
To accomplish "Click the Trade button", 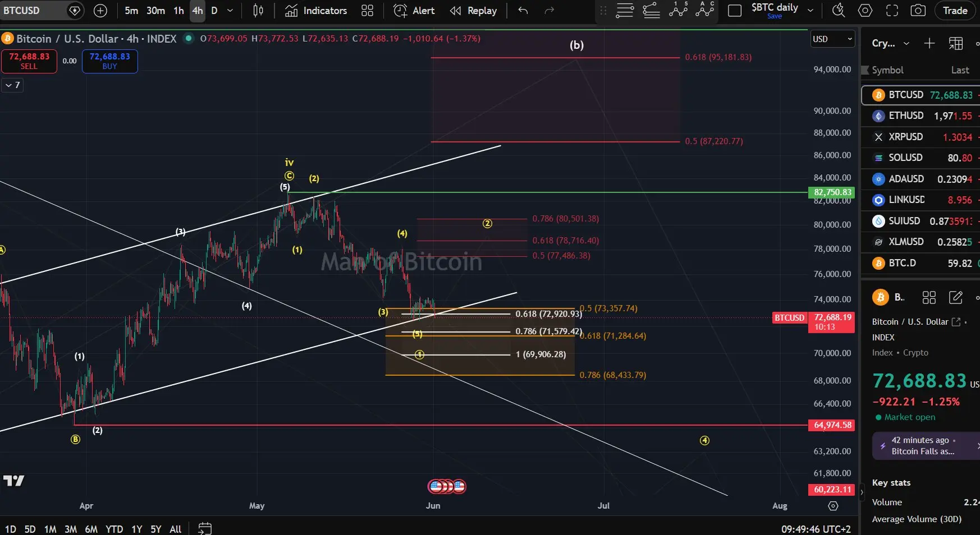I will 955,11.
